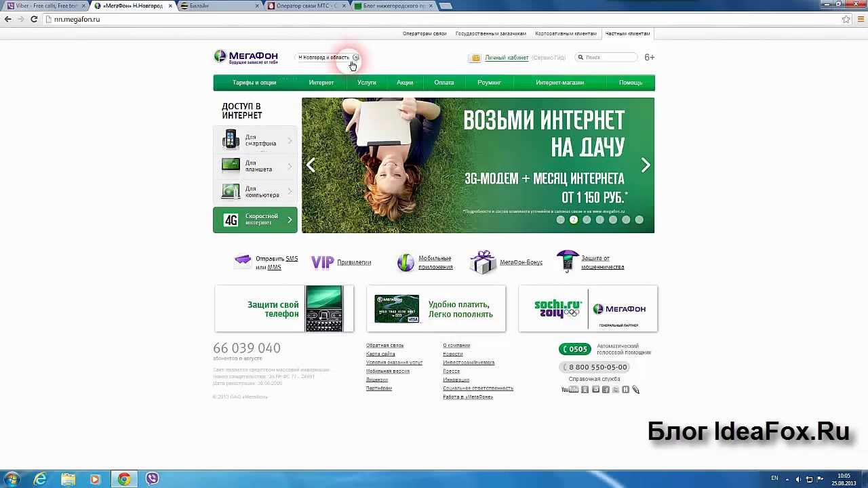This screenshot has height=488, width=868.
Task: Click the Twitter social icon
Action: click(x=616, y=389)
